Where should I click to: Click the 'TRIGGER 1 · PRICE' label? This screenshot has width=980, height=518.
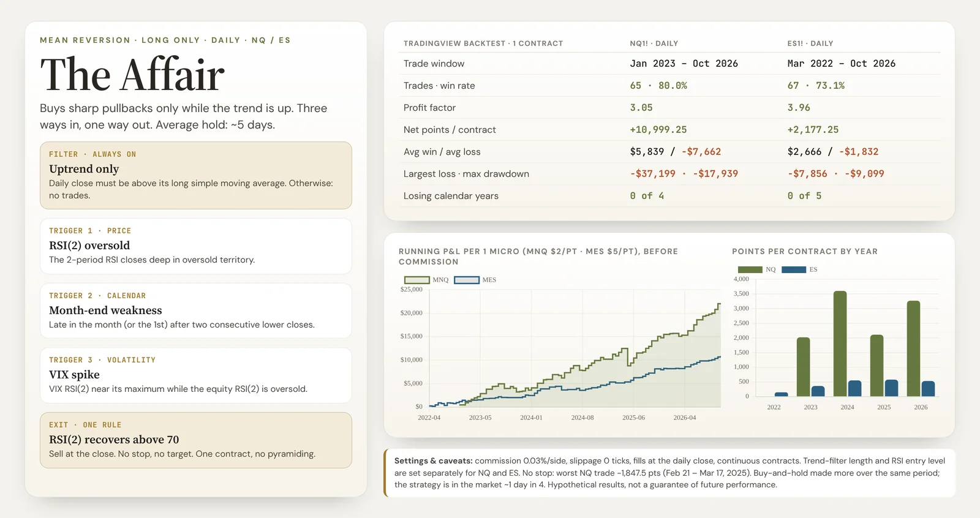click(x=90, y=231)
